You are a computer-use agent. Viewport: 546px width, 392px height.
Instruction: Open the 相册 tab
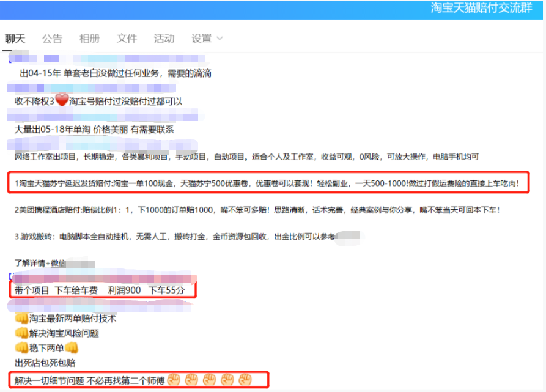coord(89,39)
